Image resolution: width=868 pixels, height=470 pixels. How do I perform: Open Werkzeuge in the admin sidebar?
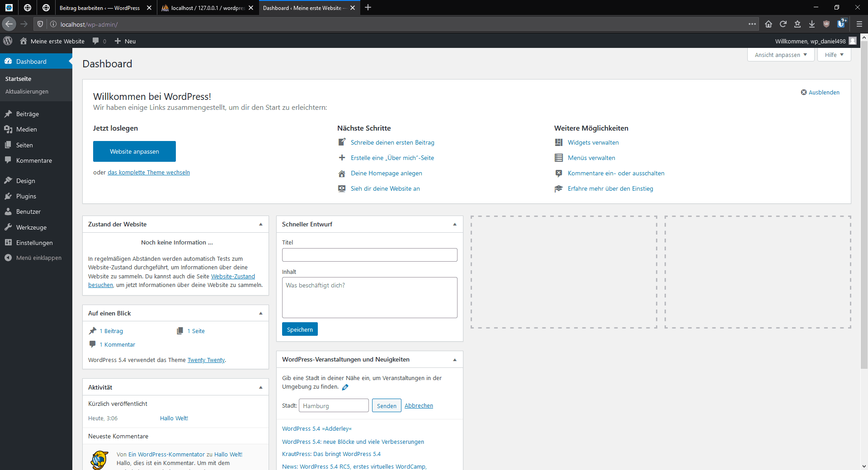click(x=31, y=227)
